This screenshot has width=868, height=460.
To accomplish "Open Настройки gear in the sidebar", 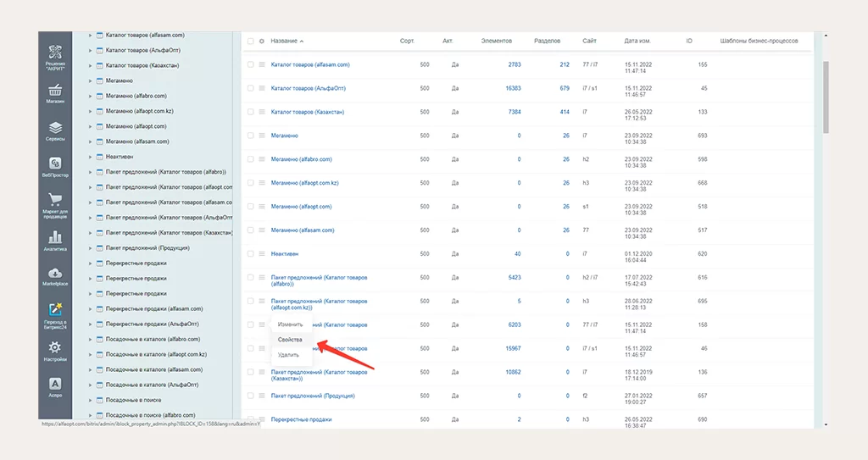I will [x=55, y=351].
